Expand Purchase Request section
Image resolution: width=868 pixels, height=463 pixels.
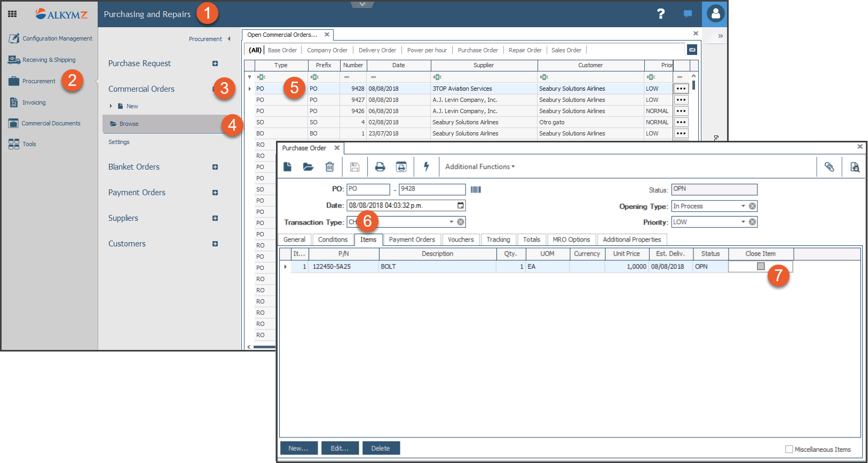point(215,63)
